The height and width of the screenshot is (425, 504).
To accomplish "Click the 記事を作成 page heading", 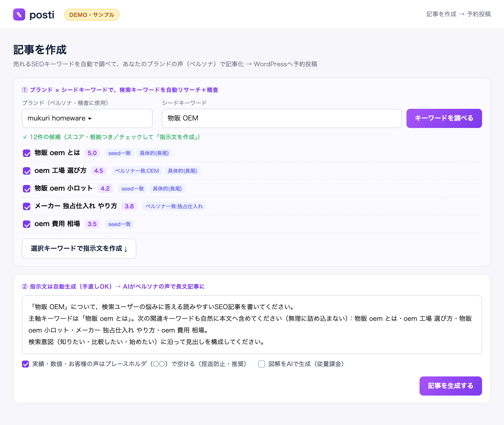I will pyautogui.click(x=40, y=50).
